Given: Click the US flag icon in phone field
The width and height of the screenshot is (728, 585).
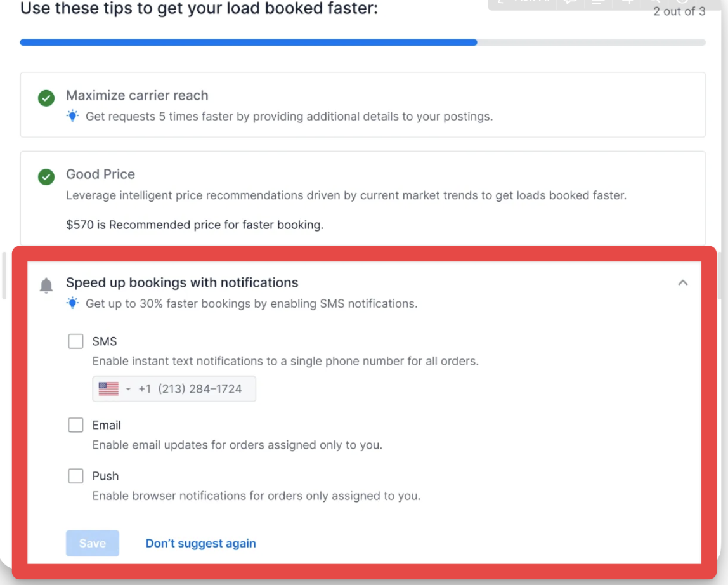Looking at the screenshot, I should point(108,388).
